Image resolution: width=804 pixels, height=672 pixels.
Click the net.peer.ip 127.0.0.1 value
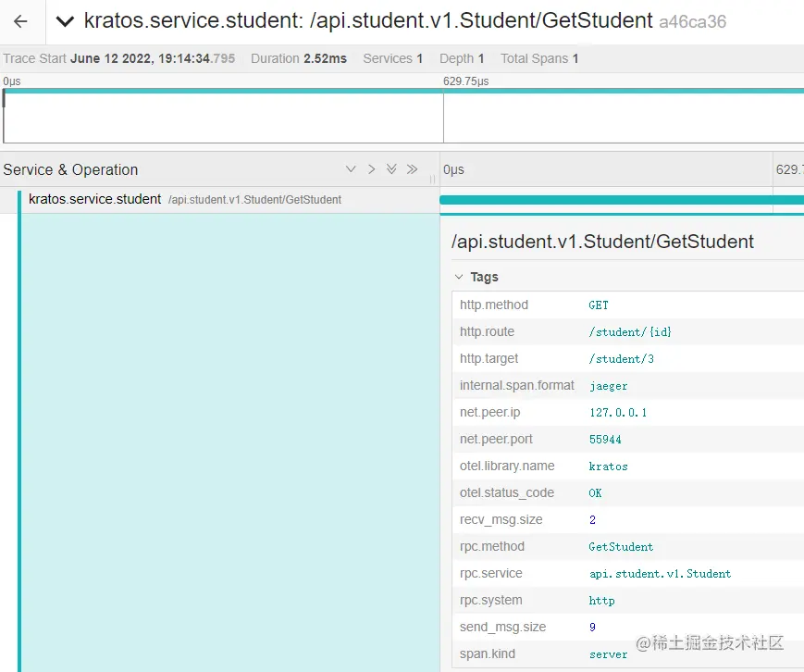(x=618, y=413)
